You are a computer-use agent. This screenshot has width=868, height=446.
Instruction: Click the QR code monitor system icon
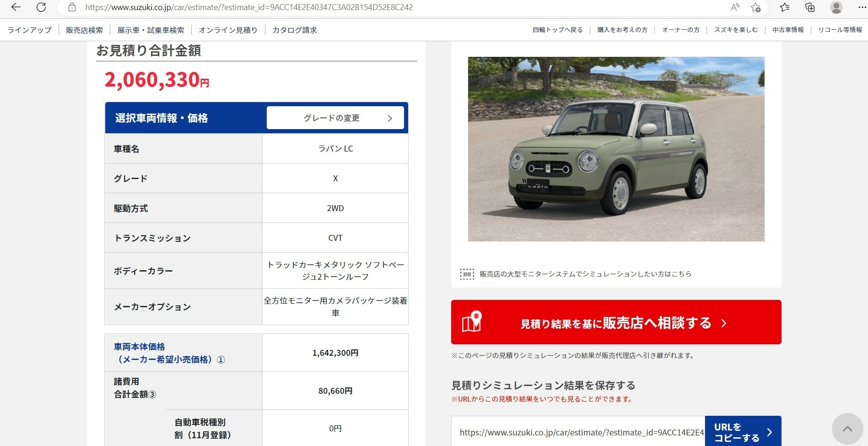click(x=467, y=274)
